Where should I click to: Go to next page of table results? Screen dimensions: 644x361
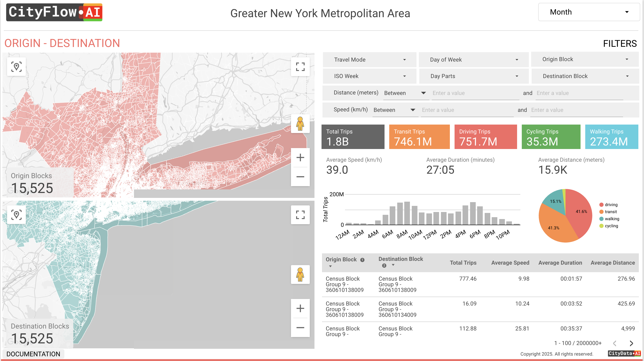coord(631,343)
